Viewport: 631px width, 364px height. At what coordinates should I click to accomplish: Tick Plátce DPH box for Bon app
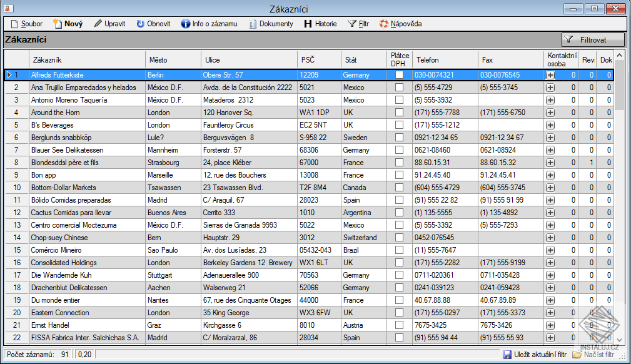click(x=399, y=175)
